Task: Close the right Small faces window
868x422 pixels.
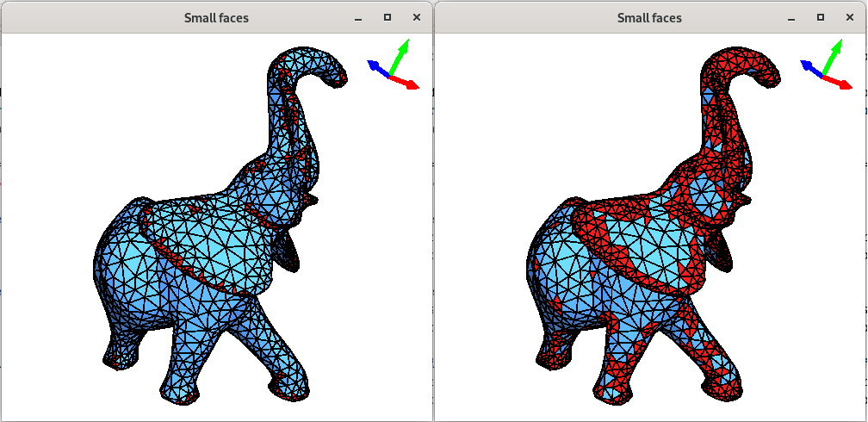Action: tap(850, 17)
